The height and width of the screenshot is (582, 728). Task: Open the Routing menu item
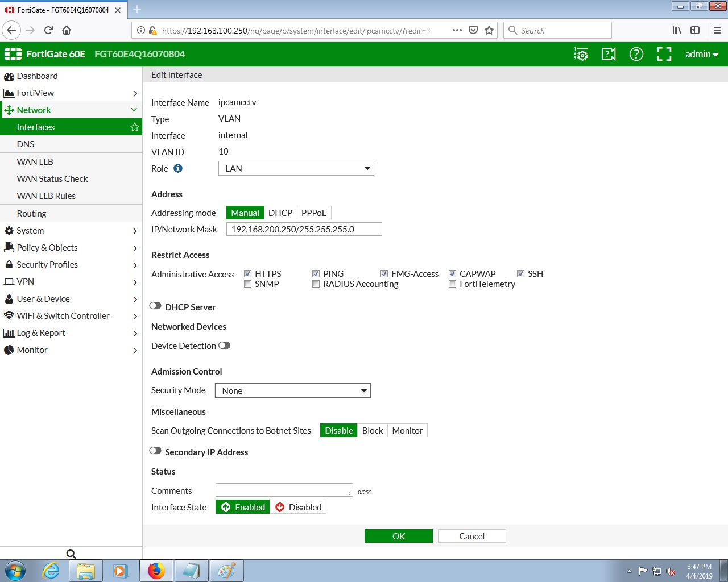click(x=71, y=214)
